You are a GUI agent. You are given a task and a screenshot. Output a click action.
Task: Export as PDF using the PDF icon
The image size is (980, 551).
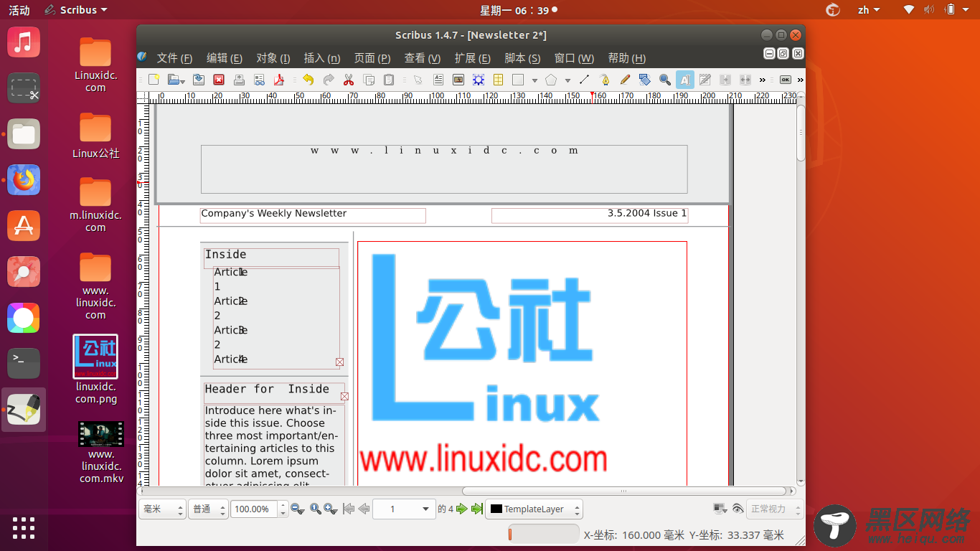[278, 80]
